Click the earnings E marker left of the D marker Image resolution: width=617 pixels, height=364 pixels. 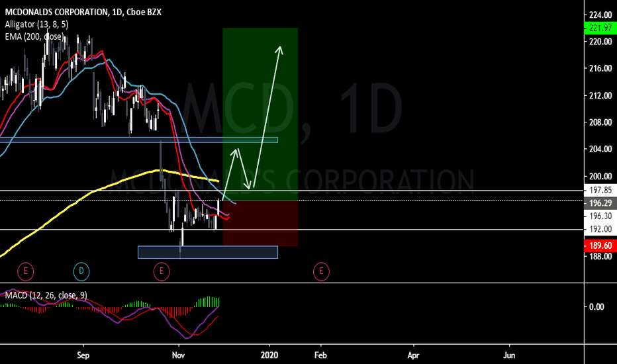pyautogui.click(x=26, y=271)
